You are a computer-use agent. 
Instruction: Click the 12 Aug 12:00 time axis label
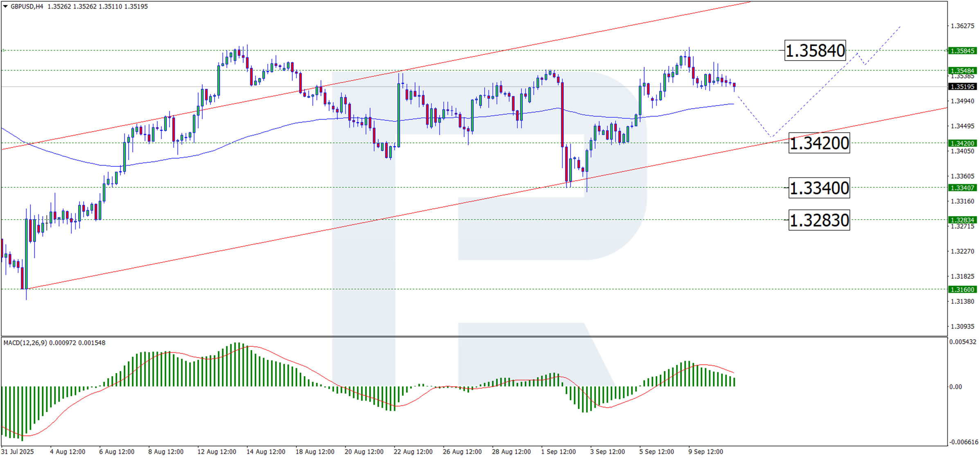coord(216,451)
